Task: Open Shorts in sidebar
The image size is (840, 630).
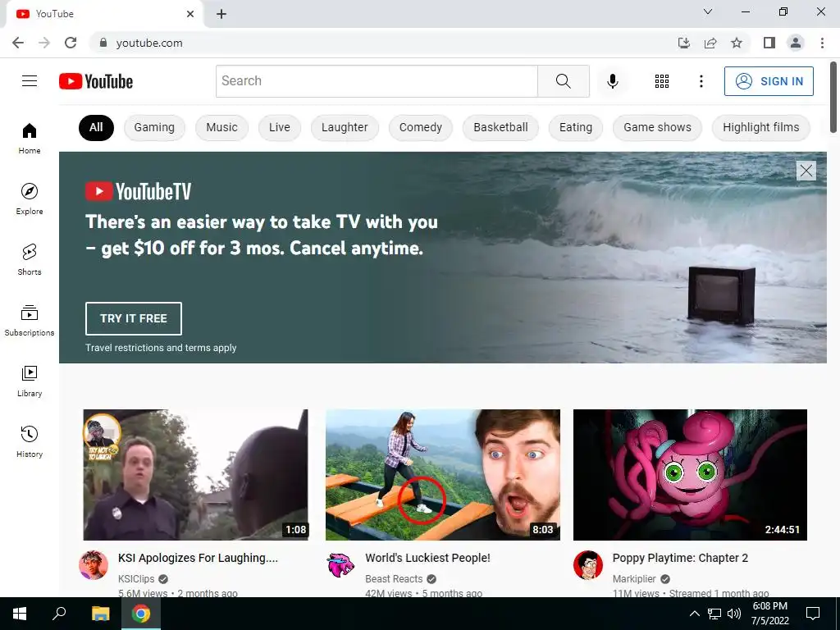Action: [30, 259]
